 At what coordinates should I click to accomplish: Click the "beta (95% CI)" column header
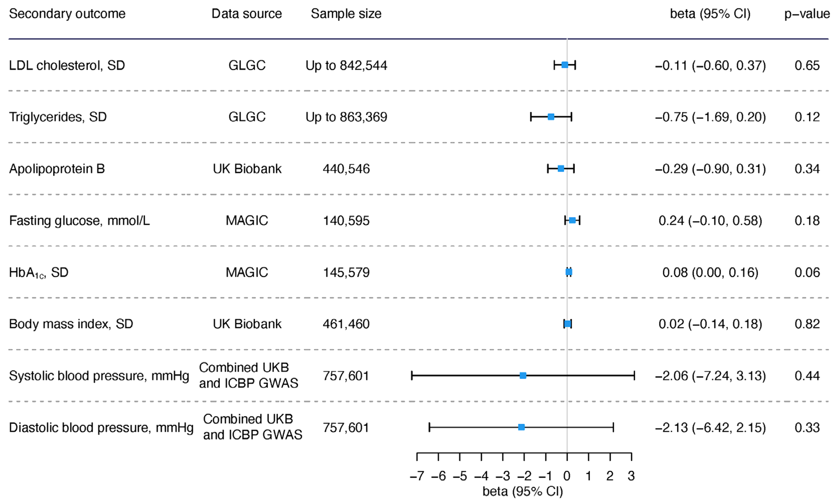coord(710,14)
